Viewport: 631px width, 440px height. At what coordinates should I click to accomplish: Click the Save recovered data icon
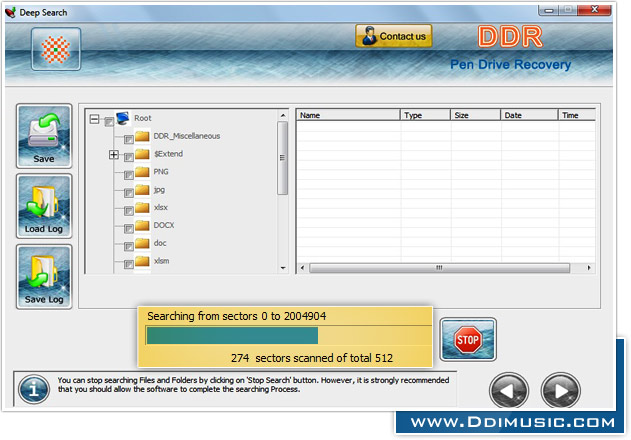point(44,136)
